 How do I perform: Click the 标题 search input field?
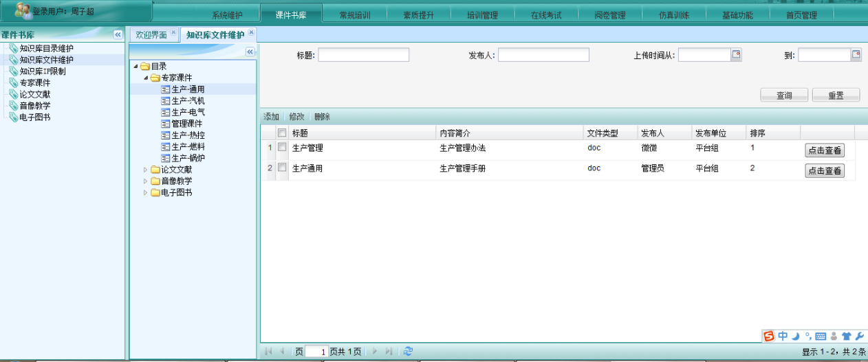click(x=363, y=55)
